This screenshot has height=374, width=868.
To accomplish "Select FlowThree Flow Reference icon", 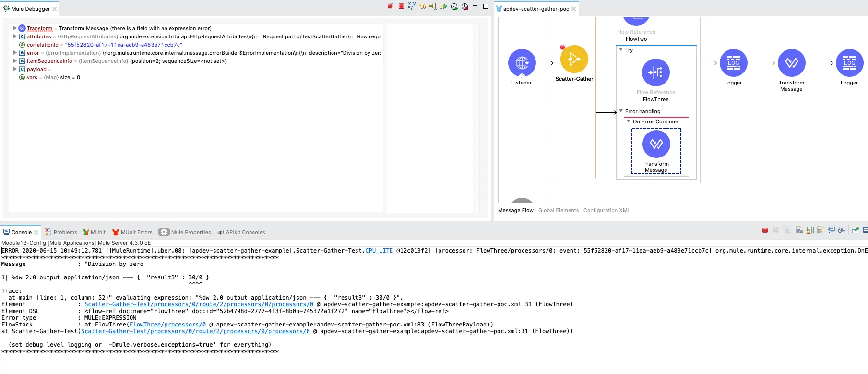I will pos(656,72).
